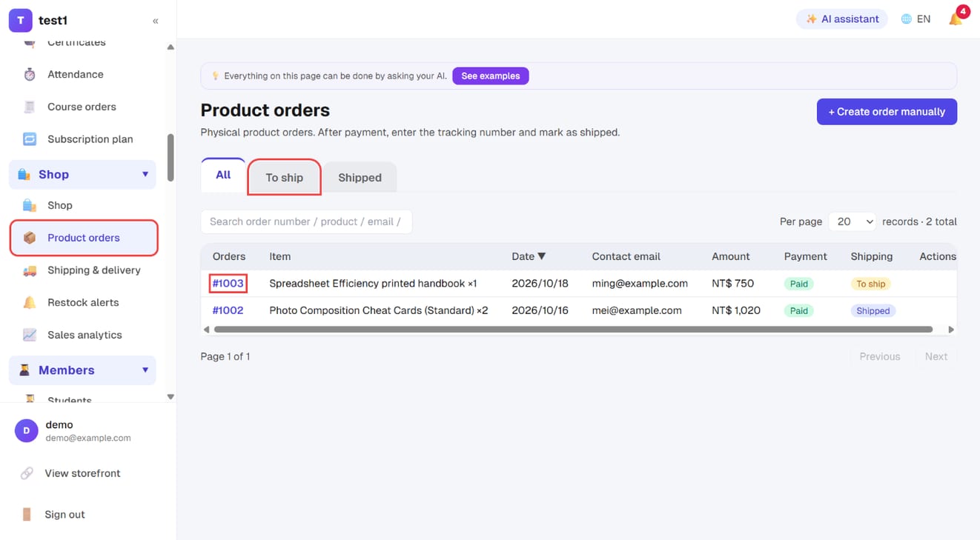Viewport: 980px width, 540px height.
Task: Click the table horizontal scrollbar
Action: (x=572, y=329)
